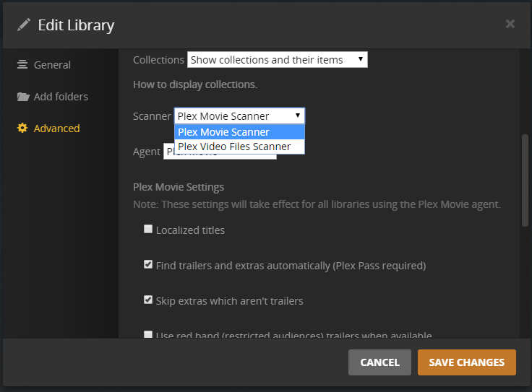The width and height of the screenshot is (532, 392).
Task: Click the Add folders folder icon
Action: click(23, 97)
